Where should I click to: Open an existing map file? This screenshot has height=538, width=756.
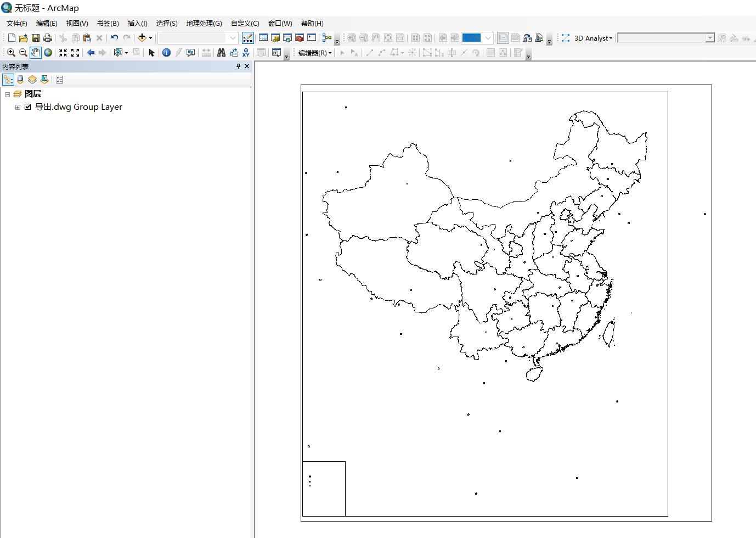pyautogui.click(x=23, y=38)
